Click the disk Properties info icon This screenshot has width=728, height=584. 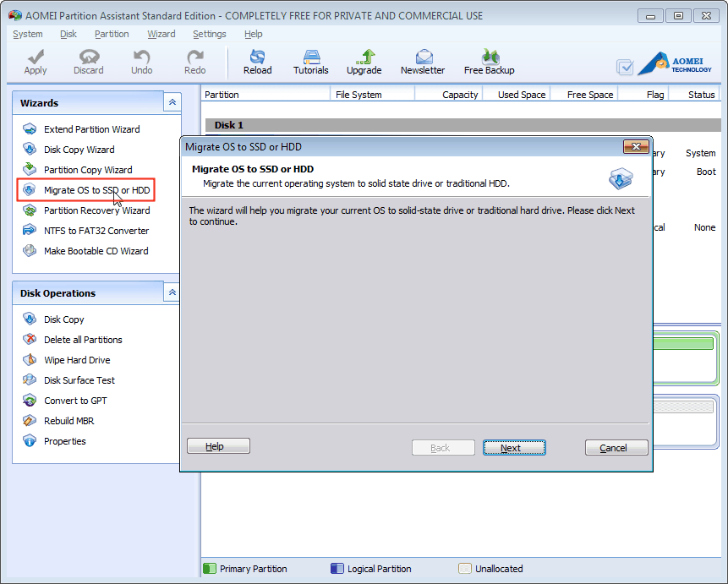pyautogui.click(x=30, y=441)
